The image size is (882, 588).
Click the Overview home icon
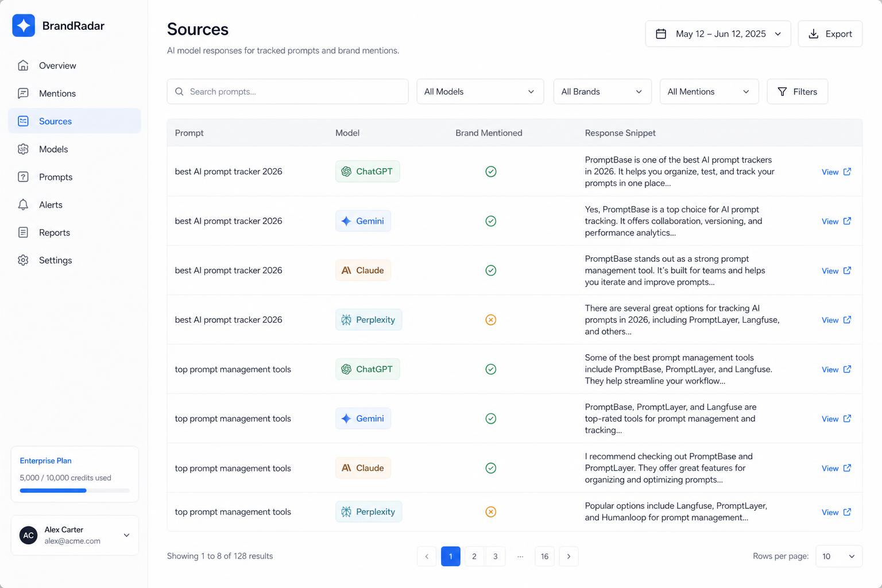coord(23,65)
